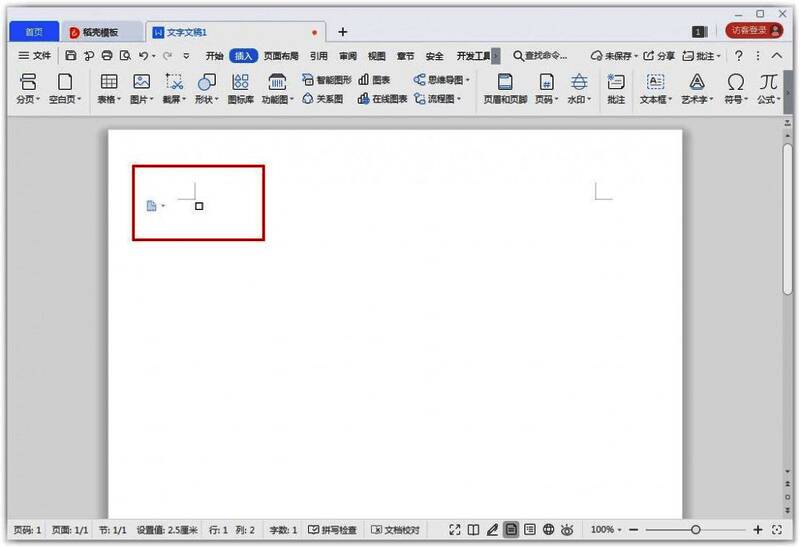800x547 pixels.
Task: Click the 分享 share button
Action: (x=658, y=56)
